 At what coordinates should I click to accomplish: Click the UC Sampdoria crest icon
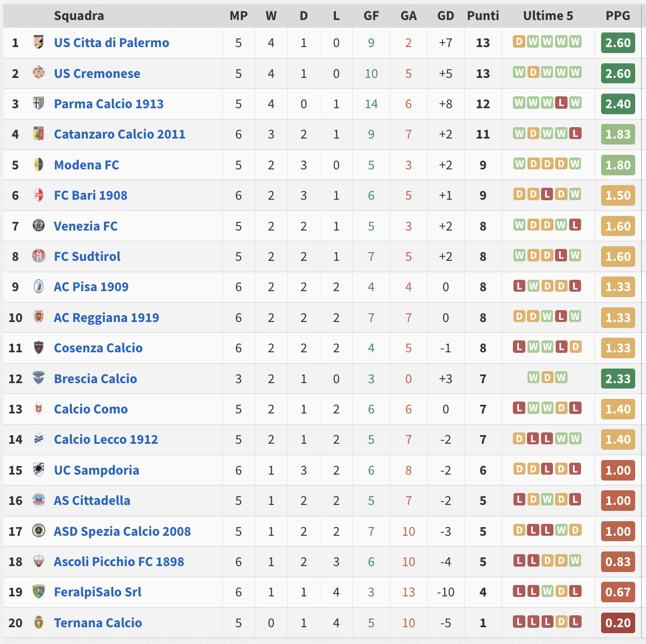click(x=38, y=469)
